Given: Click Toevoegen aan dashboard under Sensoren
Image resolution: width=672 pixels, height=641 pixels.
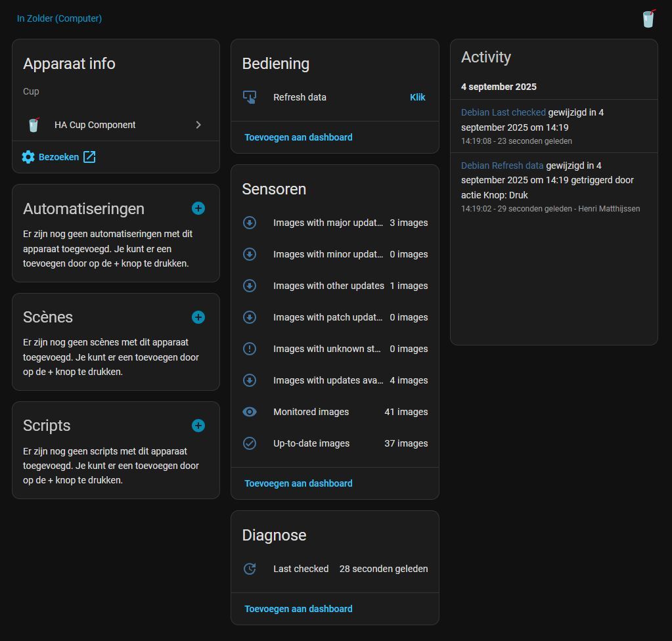Looking at the screenshot, I should click(x=298, y=483).
